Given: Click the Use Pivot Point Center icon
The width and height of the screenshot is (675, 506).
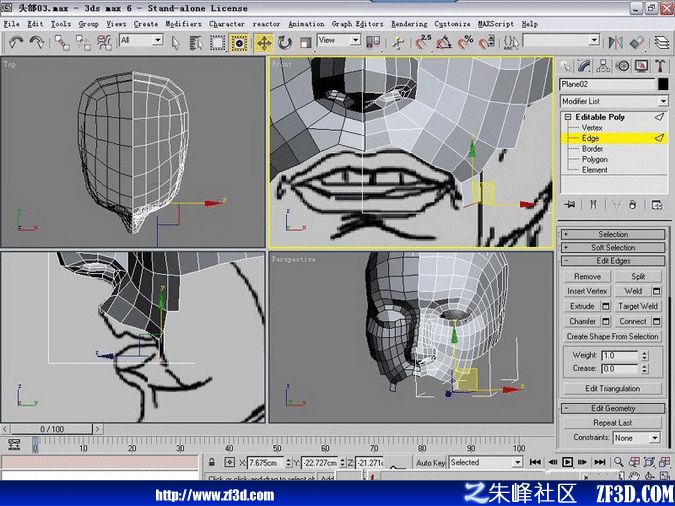Looking at the screenshot, I should pos(373,42).
